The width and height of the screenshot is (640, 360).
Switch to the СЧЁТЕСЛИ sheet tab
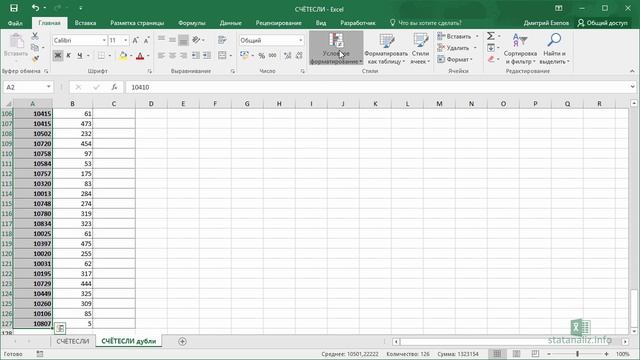coord(73,341)
